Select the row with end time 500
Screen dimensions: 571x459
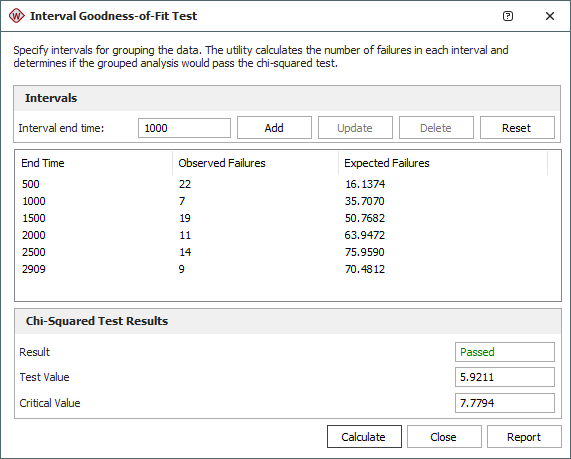click(284, 184)
